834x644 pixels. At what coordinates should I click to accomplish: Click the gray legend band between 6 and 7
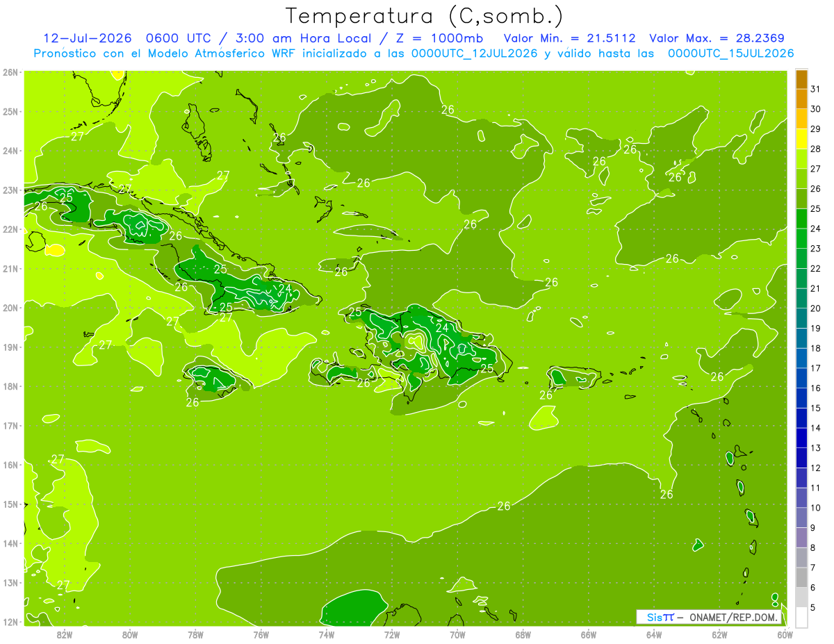(801, 577)
